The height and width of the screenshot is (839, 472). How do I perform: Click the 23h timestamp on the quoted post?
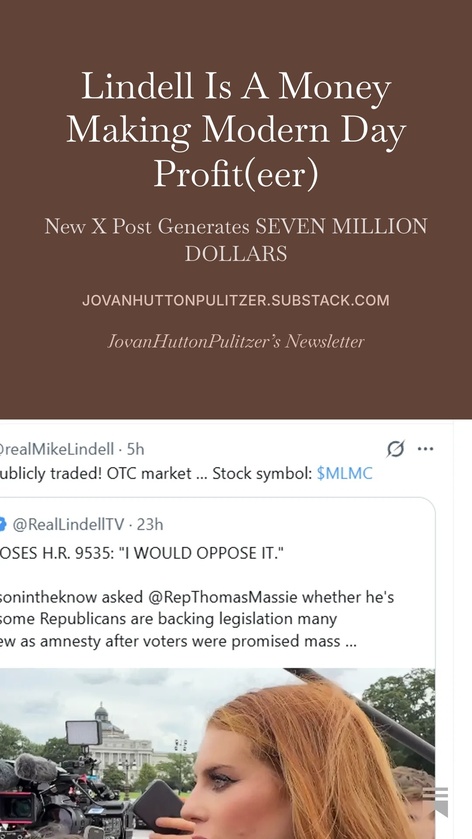pos(150,524)
